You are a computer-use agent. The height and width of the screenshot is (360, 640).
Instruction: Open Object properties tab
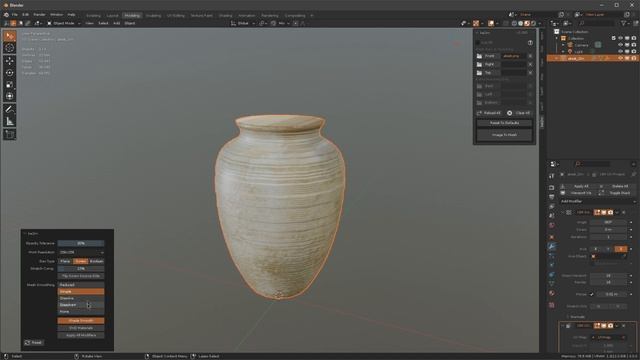551,237
